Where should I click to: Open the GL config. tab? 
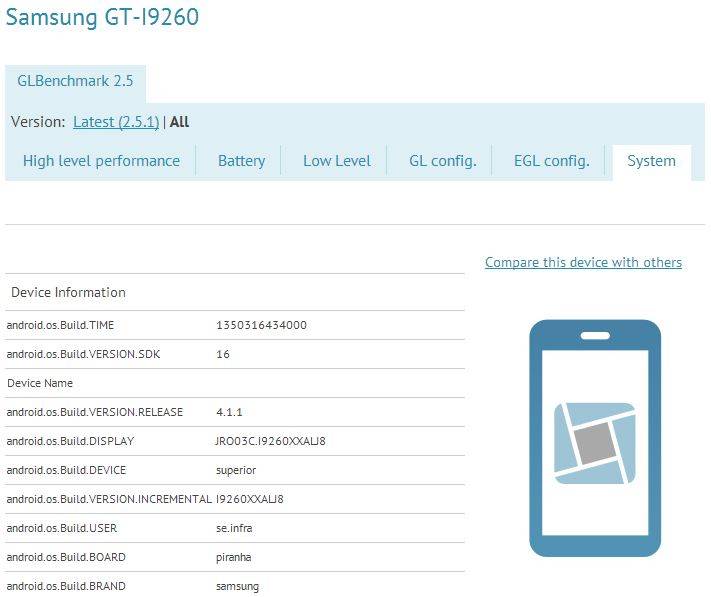443,161
